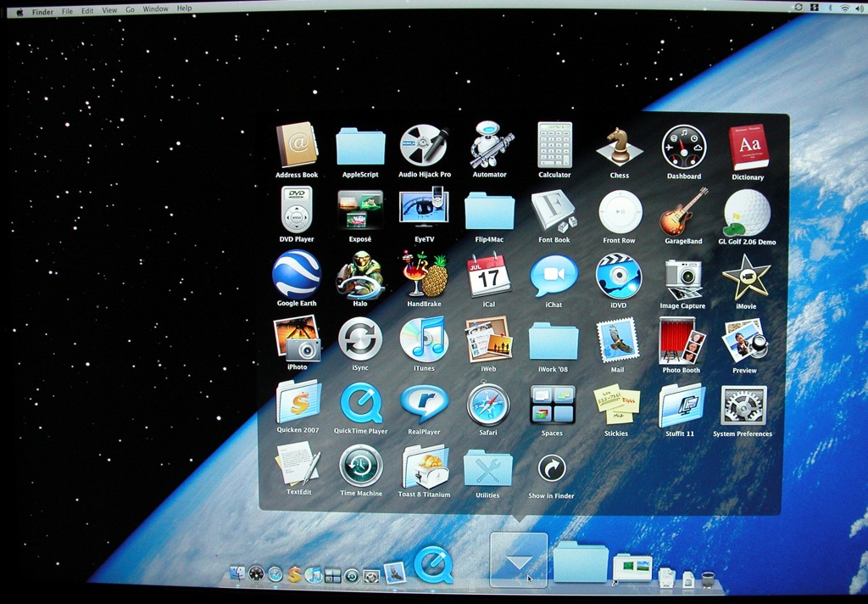The width and height of the screenshot is (868, 604).
Task: Open the Go menu
Action: click(x=130, y=9)
